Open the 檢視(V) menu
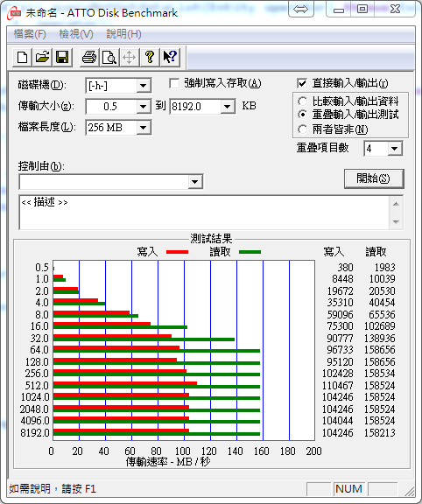This screenshot has height=504, width=422. click(x=76, y=34)
